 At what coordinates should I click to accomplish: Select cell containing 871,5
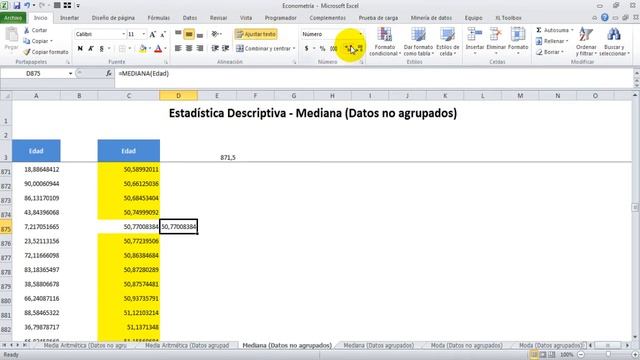click(217, 151)
